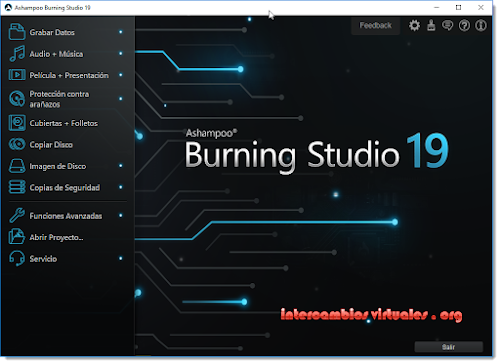Click the speech bubble icon
Image resolution: width=500 pixels, height=364 pixels.
tap(447, 25)
